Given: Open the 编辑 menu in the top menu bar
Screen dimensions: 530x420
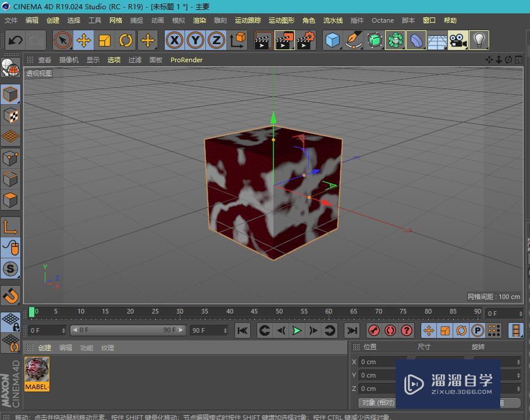Looking at the screenshot, I should [x=32, y=20].
